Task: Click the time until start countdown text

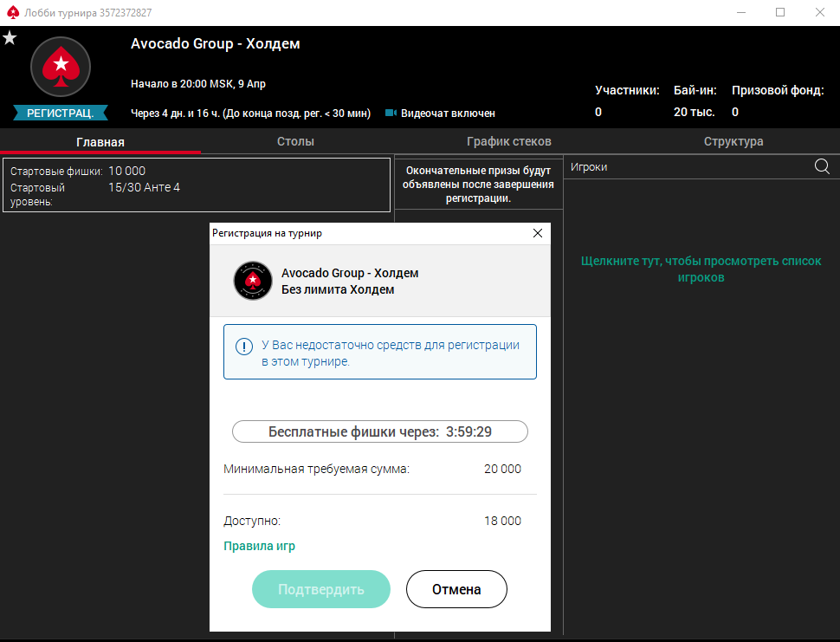Action: tap(251, 113)
